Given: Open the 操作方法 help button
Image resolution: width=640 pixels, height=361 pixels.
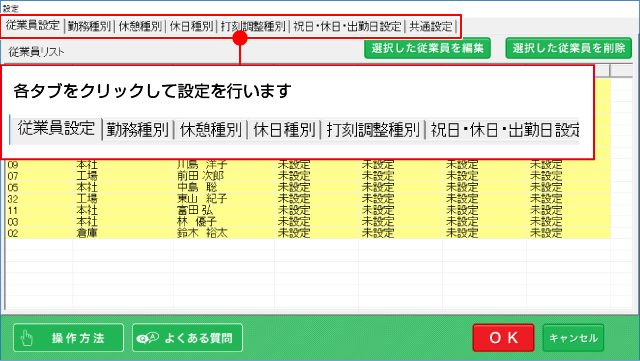Looking at the screenshot, I should click(69, 338).
